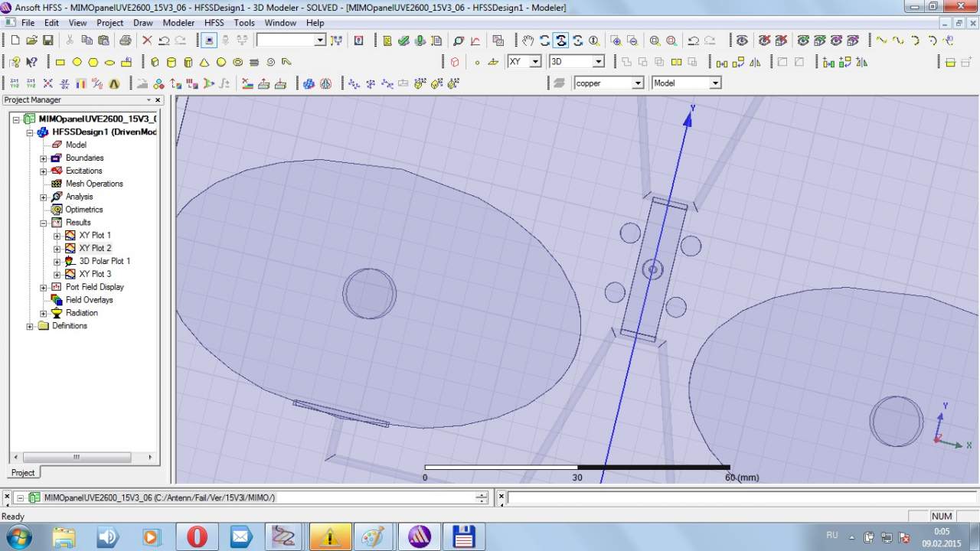
Task: Choose the Draw cylinder tool
Action: point(171,62)
